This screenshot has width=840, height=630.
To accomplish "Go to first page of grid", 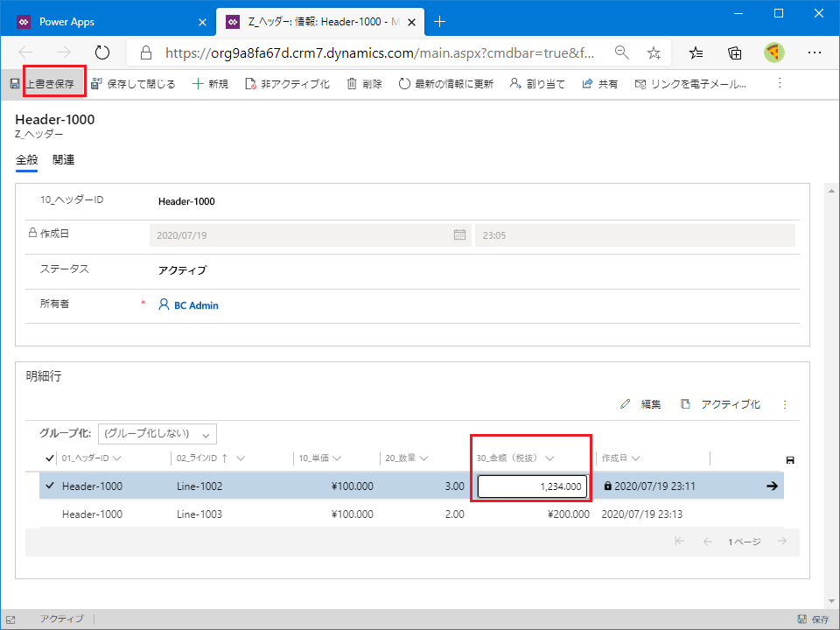I will (679, 541).
